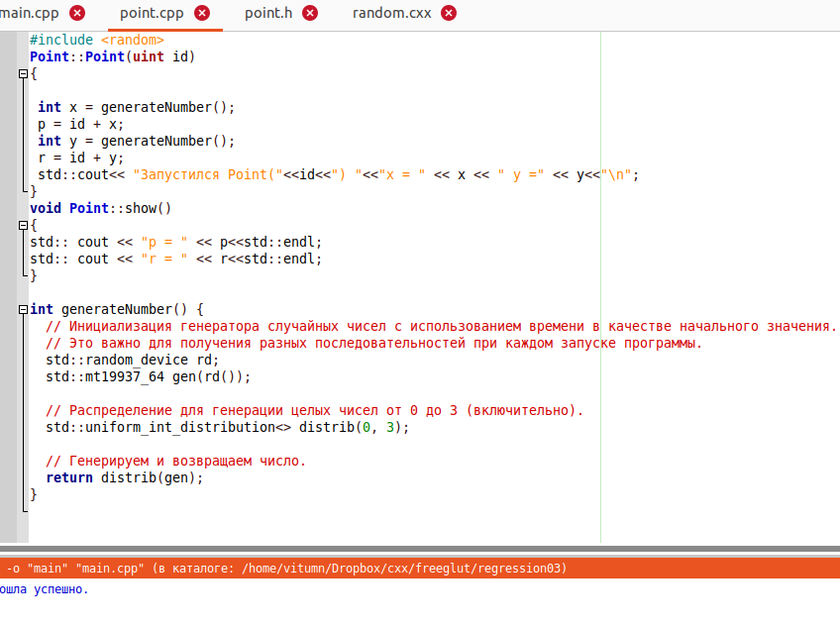Click the 'std::mt19937_64 gen(rd());' line
Image resolution: width=840 pixels, height=628 pixels.
149,376
